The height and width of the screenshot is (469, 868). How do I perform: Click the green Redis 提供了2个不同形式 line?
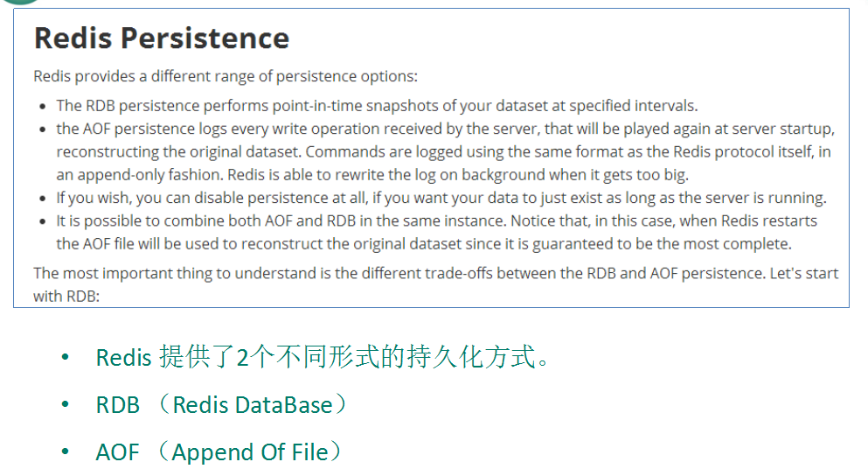tap(323, 357)
